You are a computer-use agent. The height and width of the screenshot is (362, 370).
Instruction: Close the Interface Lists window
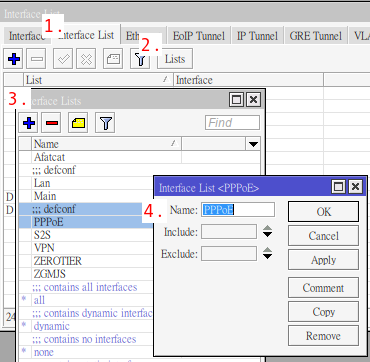[253, 100]
